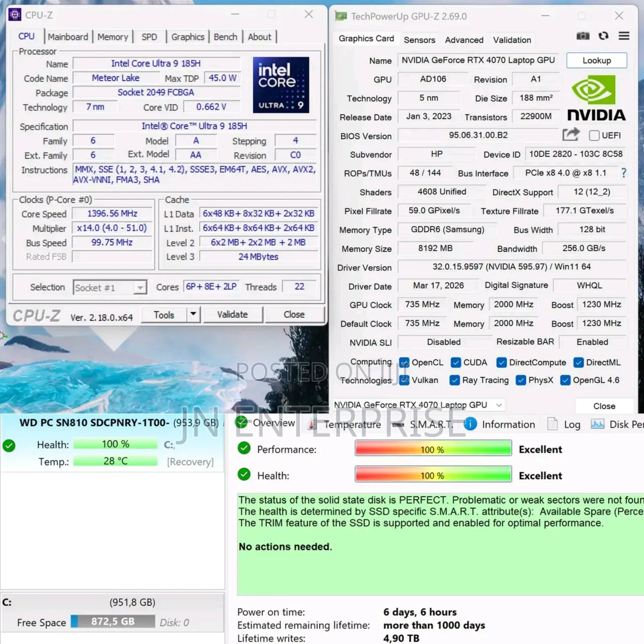This screenshot has height=644, width=644.
Task: Click the green check next to Performance
Action: (244, 448)
